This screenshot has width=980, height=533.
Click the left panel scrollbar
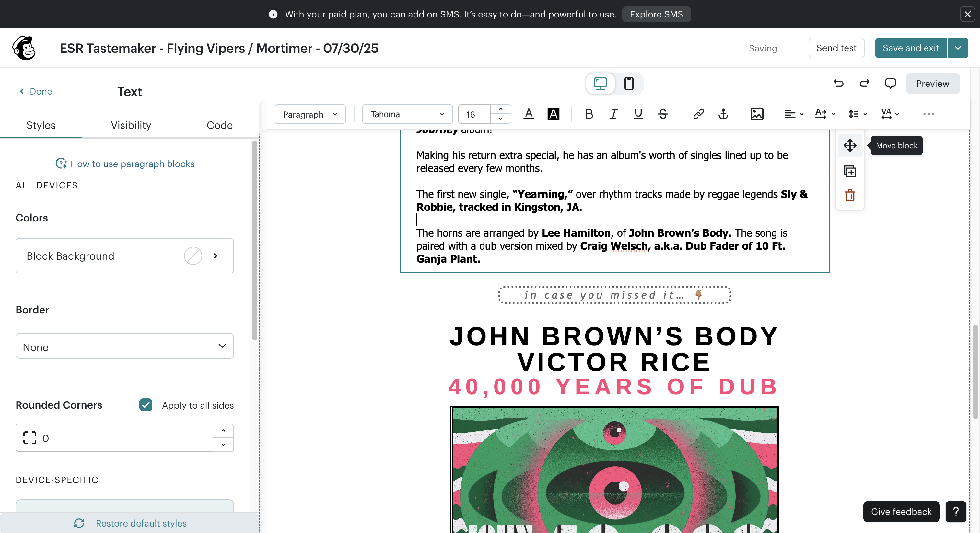pyautogui.click(x=254, y=240)
